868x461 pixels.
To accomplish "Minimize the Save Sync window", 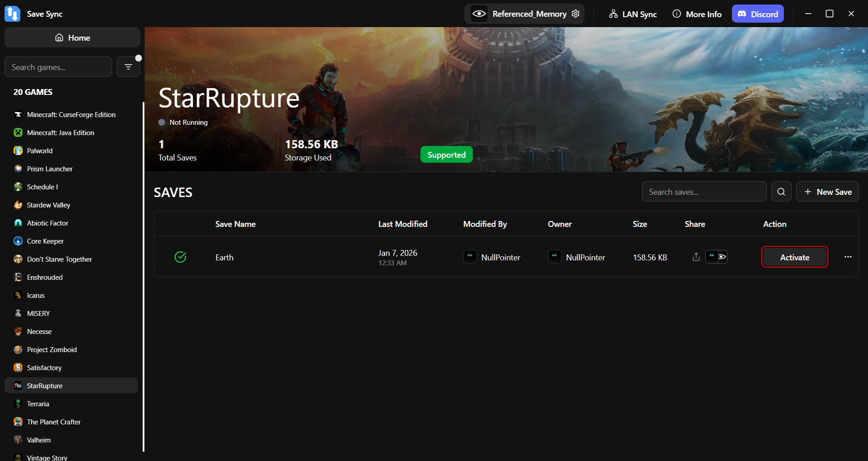I will point(808,14).
